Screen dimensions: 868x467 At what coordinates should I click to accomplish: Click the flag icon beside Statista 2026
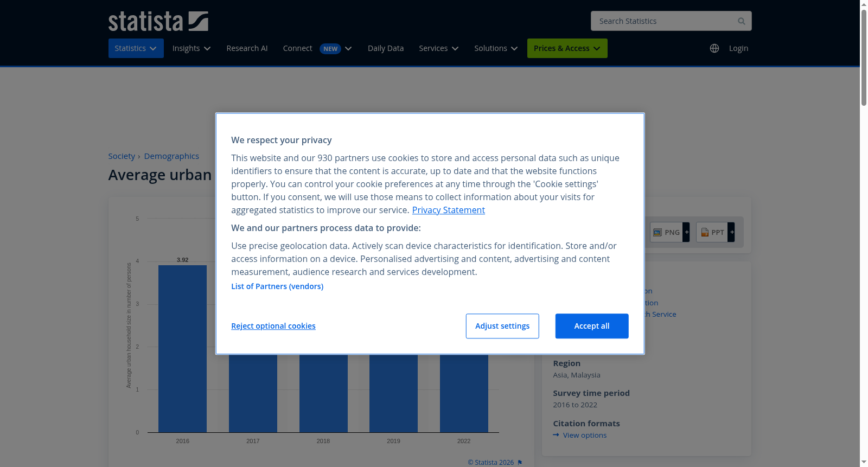coord(520,463)
